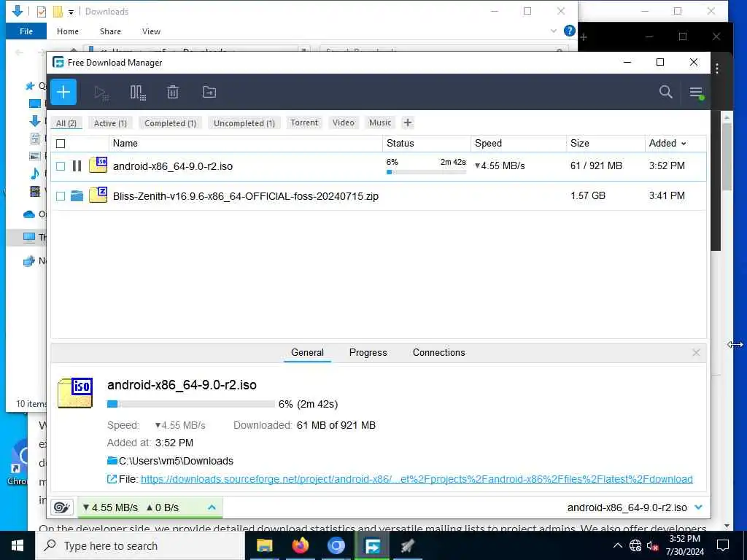Open folder icon beside C:\Users\vm5\Downloads
The width and height of the screenshot is (747, 560).
click(112, 461)
